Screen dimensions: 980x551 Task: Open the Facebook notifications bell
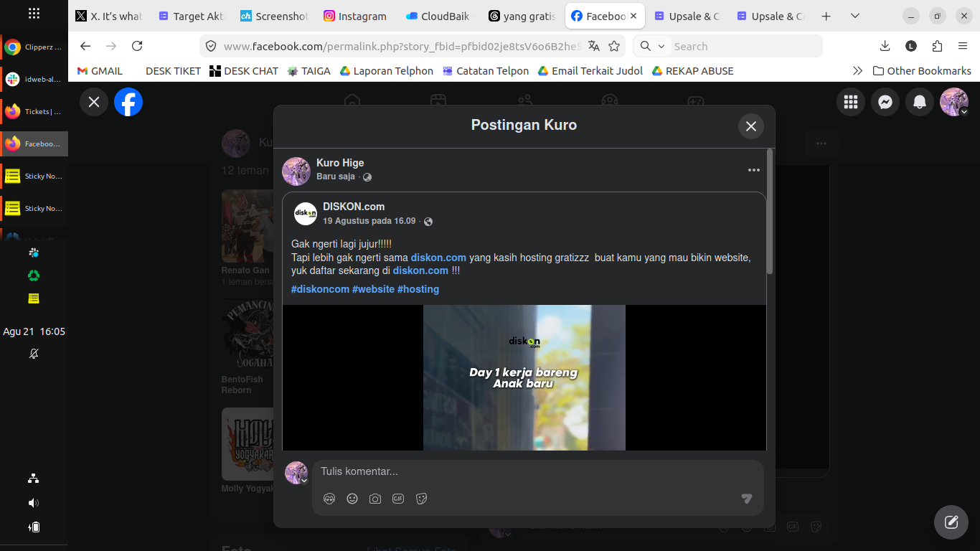pyautogui.click(x=920, y=102)
